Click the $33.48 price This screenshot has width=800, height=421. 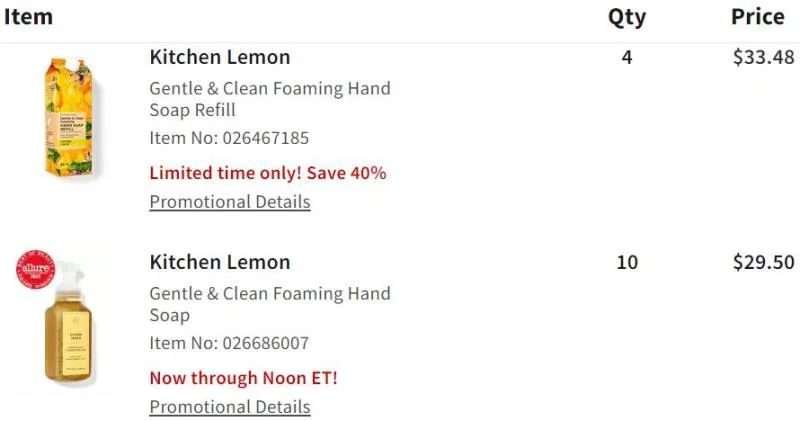coord(763,57)
